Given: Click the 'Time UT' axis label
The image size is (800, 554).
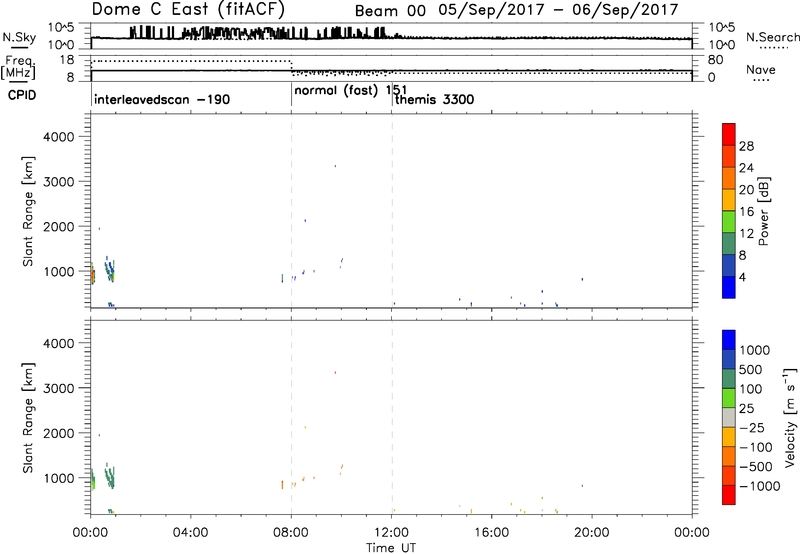Looking at the screenshot, I should click(x=391, y=547).
